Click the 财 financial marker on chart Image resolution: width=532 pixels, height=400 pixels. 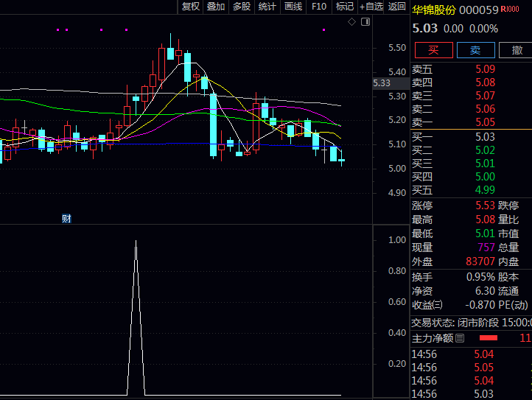[66, 219]
